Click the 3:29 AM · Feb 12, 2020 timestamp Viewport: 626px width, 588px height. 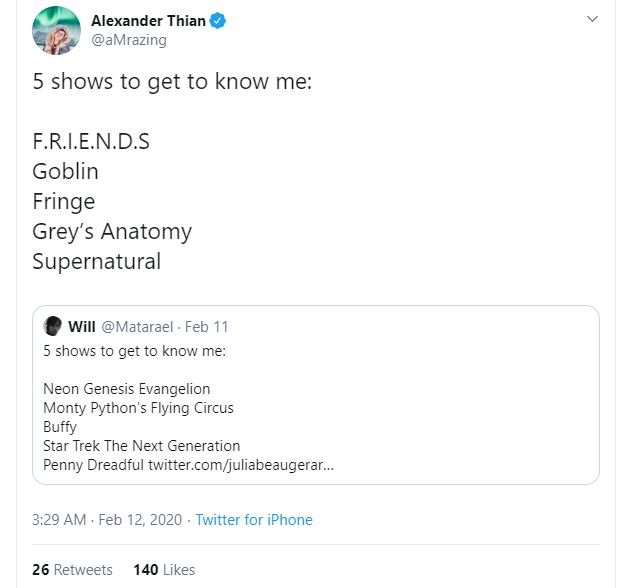point(106,520)
